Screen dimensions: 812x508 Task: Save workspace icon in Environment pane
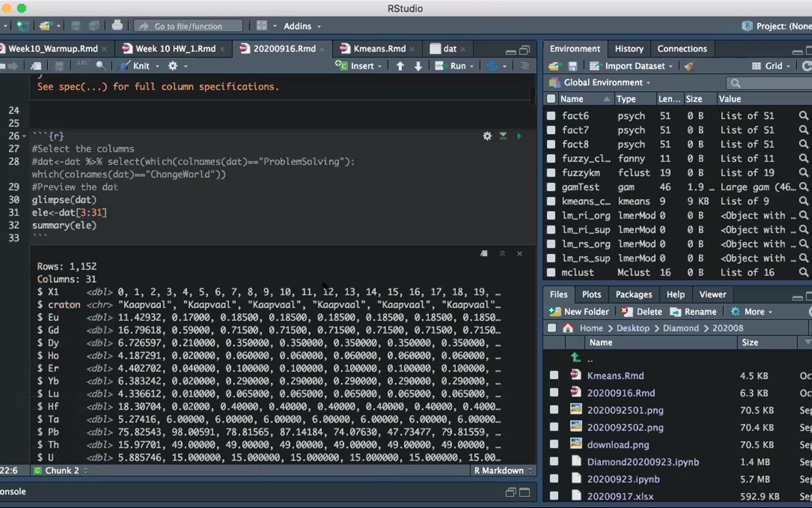pyautogui.click(x=572, y=66)
